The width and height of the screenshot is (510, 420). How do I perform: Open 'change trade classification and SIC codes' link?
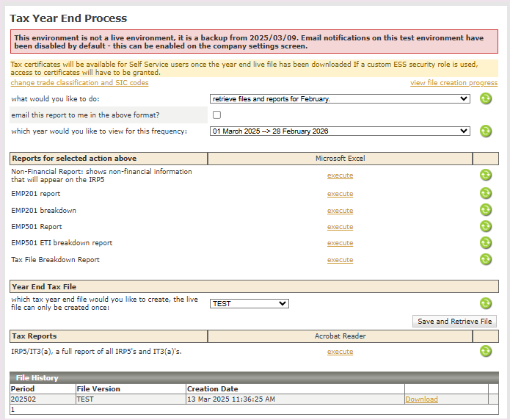coord(79,83)
